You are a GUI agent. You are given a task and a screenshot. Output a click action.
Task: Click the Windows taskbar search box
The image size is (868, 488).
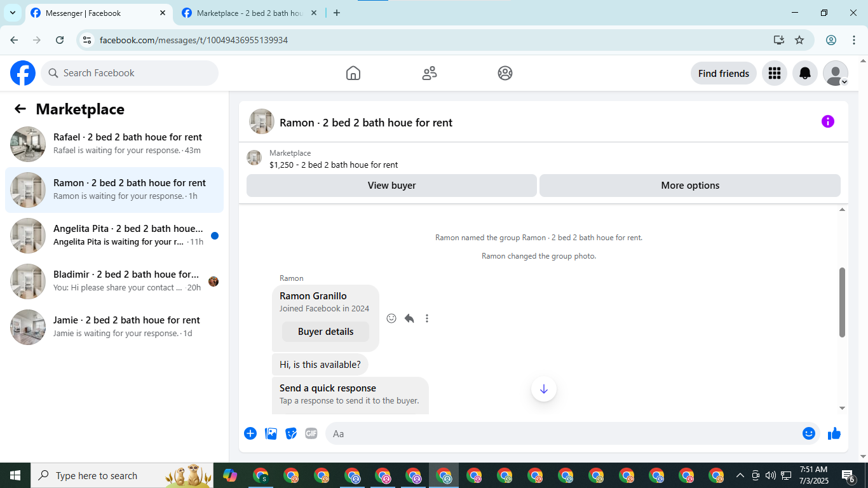point(122,475)
